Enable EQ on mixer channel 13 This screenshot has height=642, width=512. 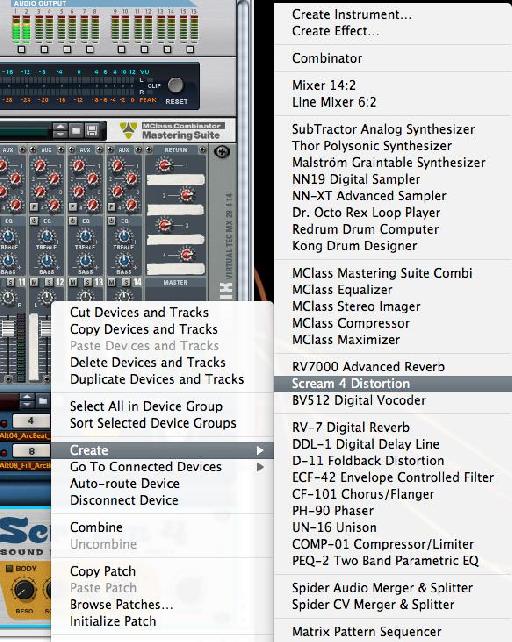(x=73, y=221)
